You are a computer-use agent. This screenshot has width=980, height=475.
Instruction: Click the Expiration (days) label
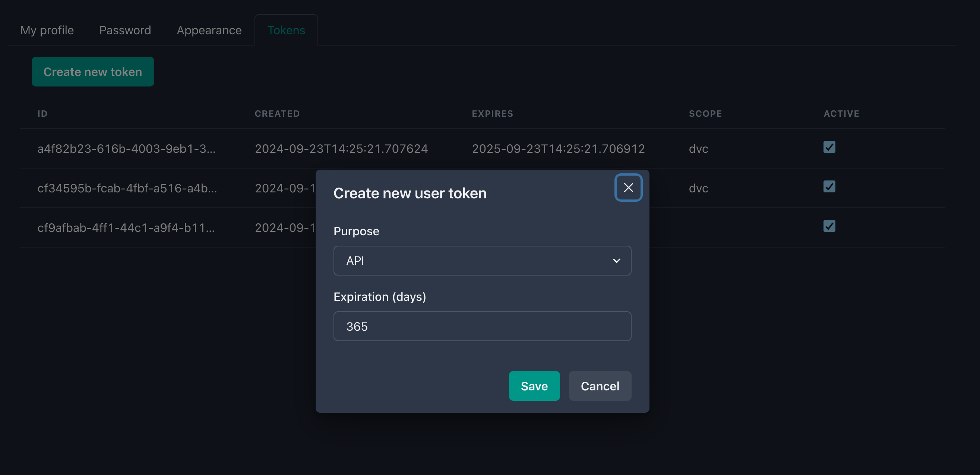(380, 296)
